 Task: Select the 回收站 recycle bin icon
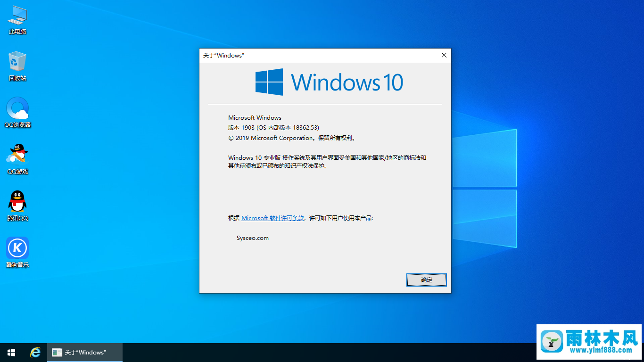pyautogui.click(x=17, y=66)
